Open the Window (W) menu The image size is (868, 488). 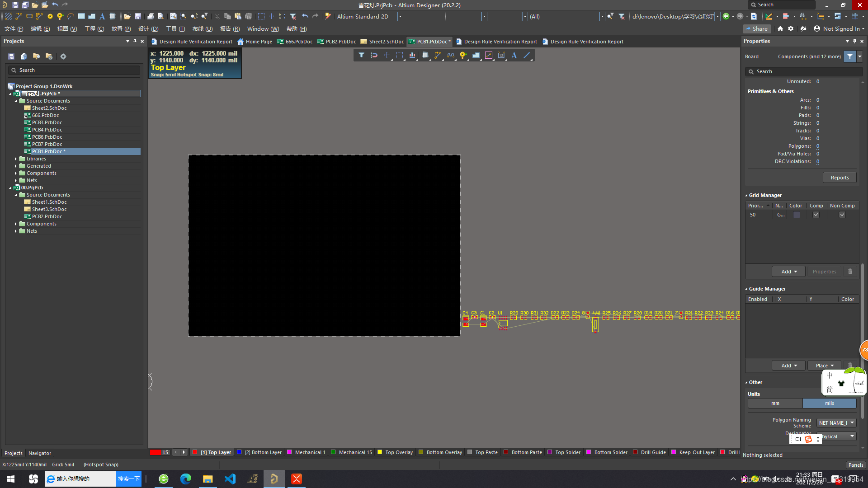tap(263, 28)
